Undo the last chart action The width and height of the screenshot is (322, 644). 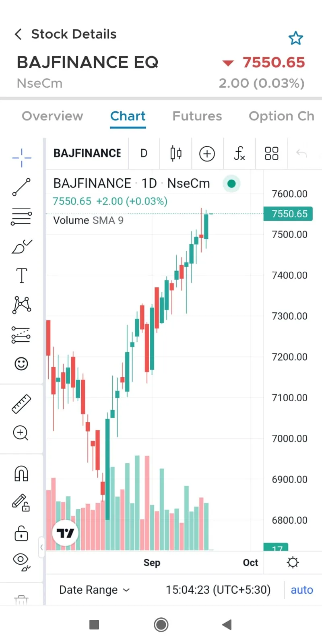pyautogui.click(x=301, y=153)
